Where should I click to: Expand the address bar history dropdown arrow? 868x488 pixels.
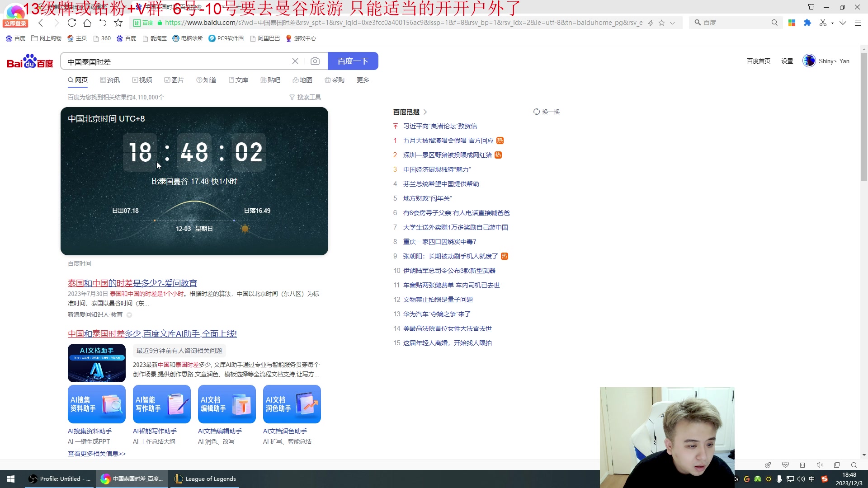point(672,23)
